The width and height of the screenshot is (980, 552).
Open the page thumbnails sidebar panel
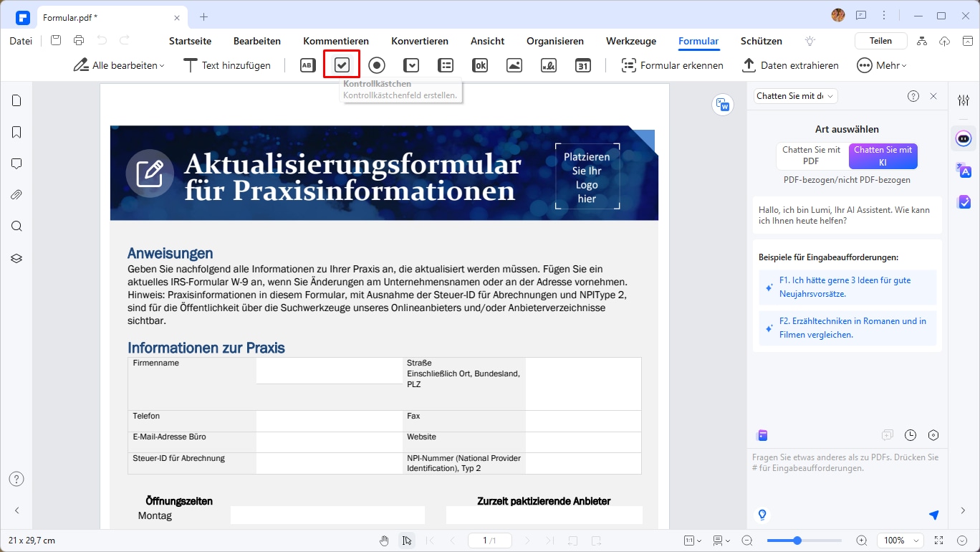point(16,100)
